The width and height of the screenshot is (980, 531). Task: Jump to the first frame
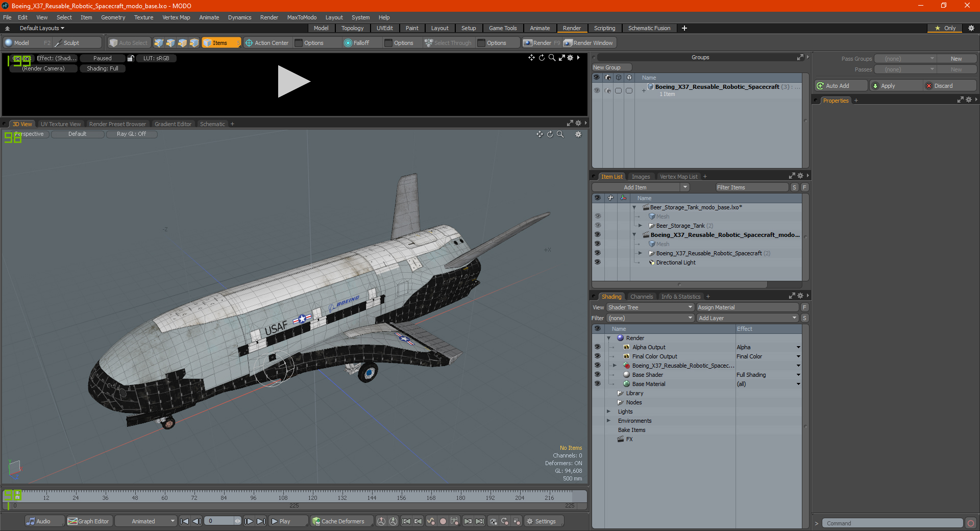coord(185,521)
